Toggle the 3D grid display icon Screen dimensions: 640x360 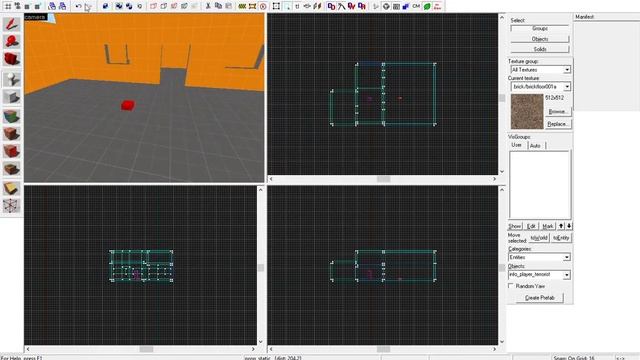pyautogui.click(x=18, y=6)
